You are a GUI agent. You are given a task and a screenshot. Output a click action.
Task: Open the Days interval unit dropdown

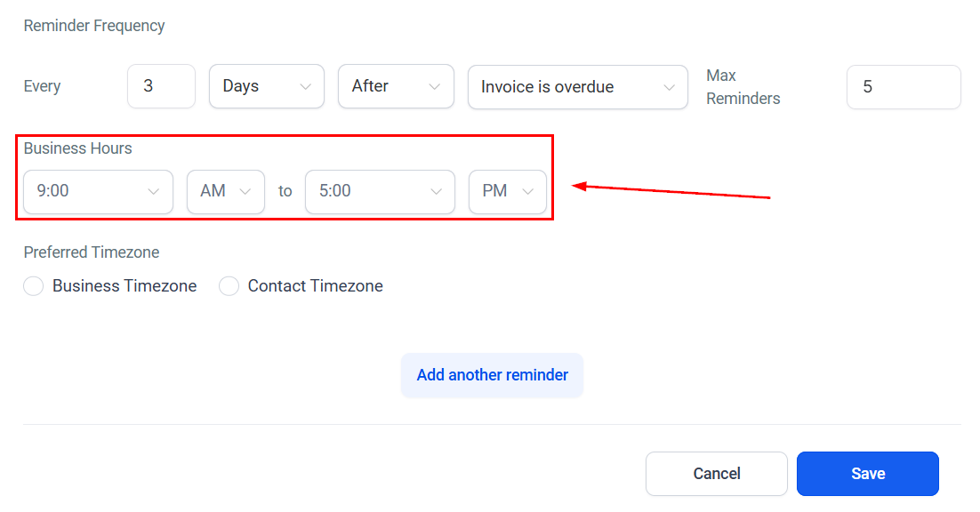[x=267, y=86]
